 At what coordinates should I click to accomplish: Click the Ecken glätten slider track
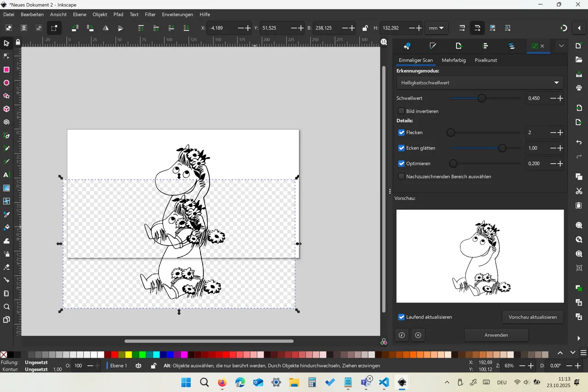pos(486,148)
